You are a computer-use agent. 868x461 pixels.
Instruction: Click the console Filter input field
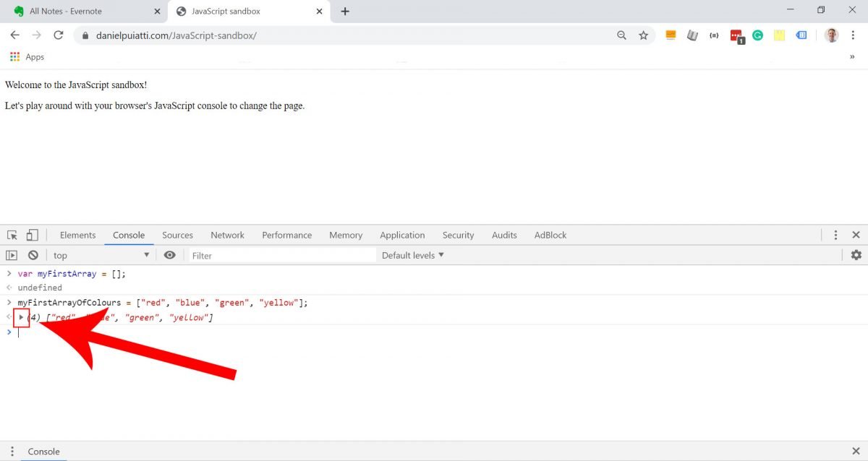pos(282,255)
